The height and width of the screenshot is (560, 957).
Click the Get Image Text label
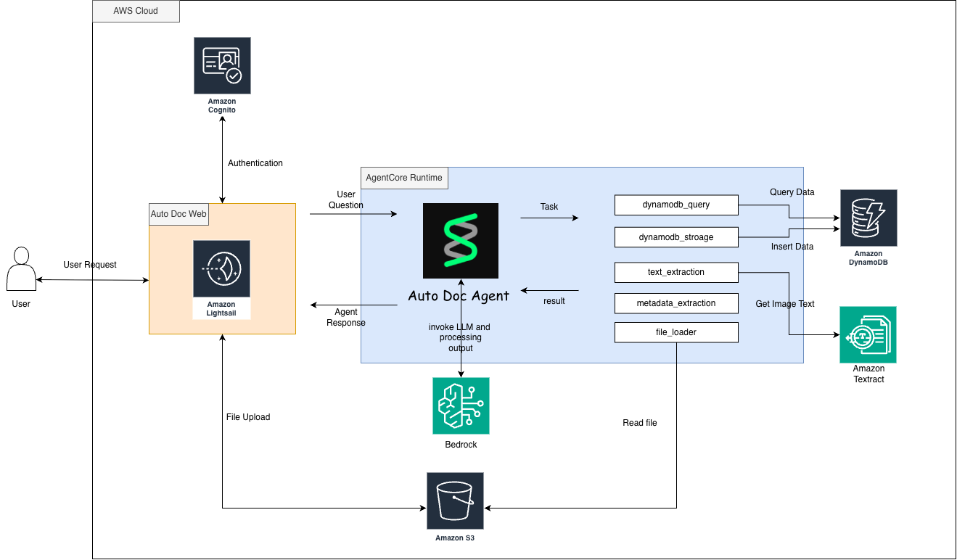coord(785,304)
